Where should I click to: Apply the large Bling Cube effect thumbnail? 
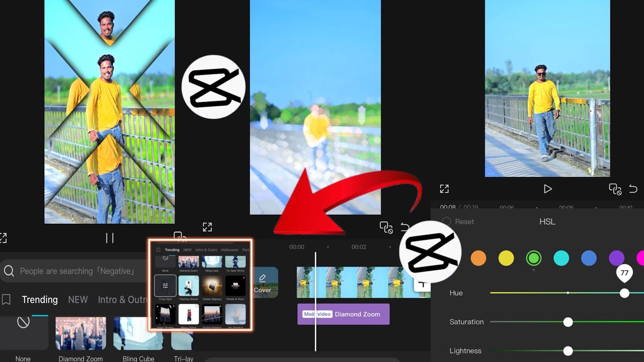click(x=138, y=333)
